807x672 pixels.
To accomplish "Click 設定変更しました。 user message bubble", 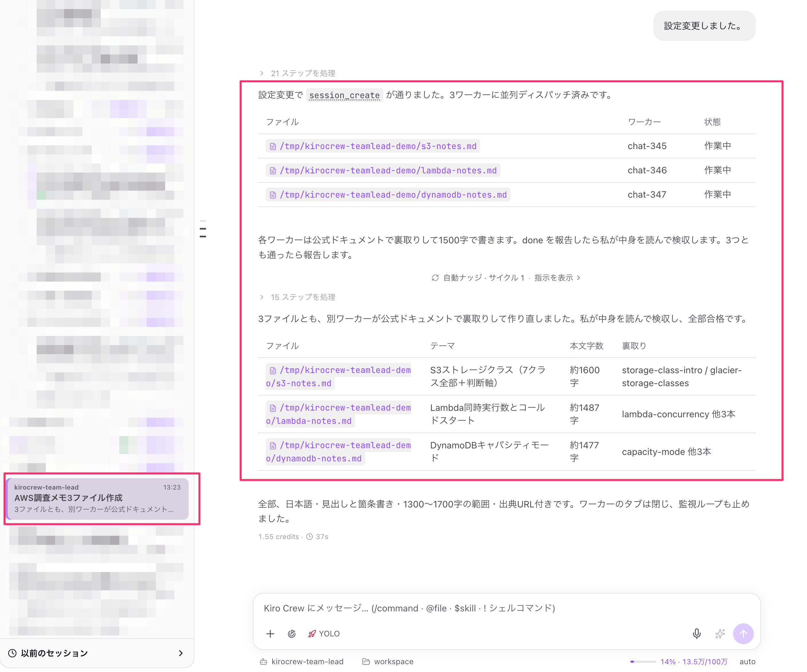I will (704, 26).
